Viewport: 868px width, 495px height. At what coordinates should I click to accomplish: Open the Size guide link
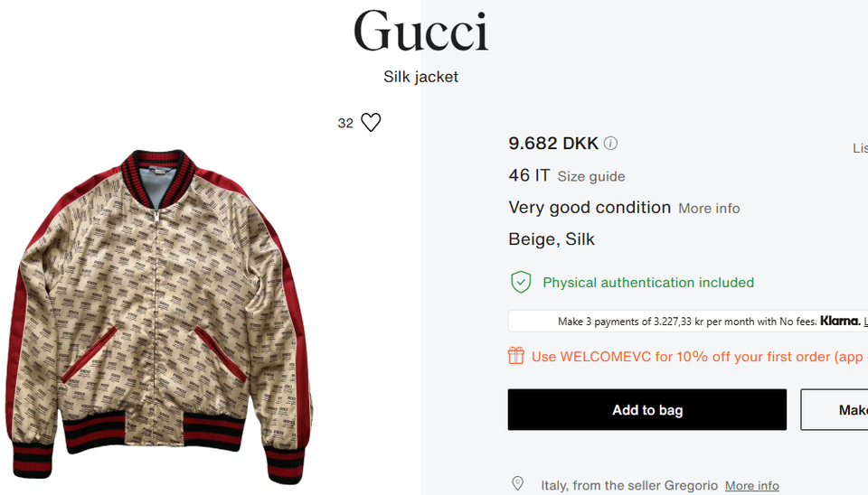[x=591, y=176]
